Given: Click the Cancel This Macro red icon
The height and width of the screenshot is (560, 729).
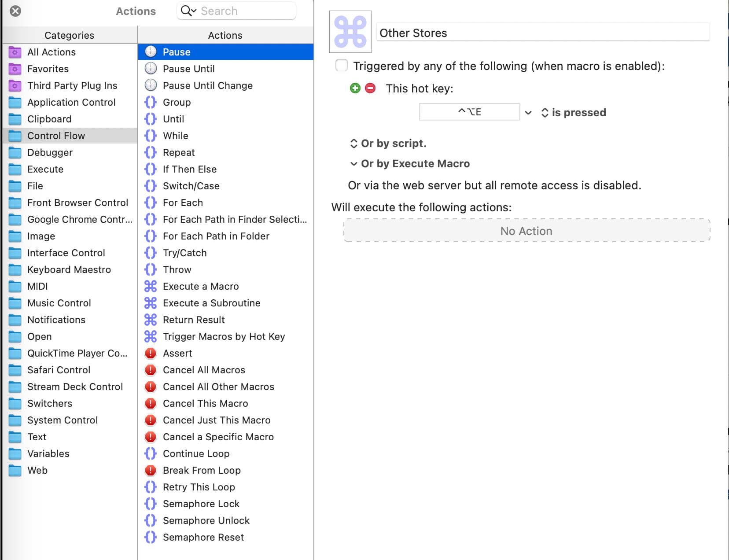Looking at the screenshot, I should tap(151, 403).
